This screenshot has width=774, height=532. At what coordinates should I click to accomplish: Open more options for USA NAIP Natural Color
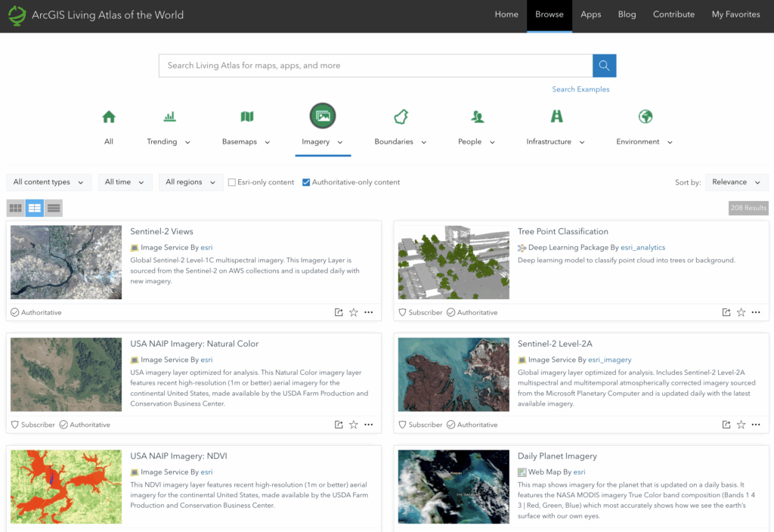(x=369, y=425)
